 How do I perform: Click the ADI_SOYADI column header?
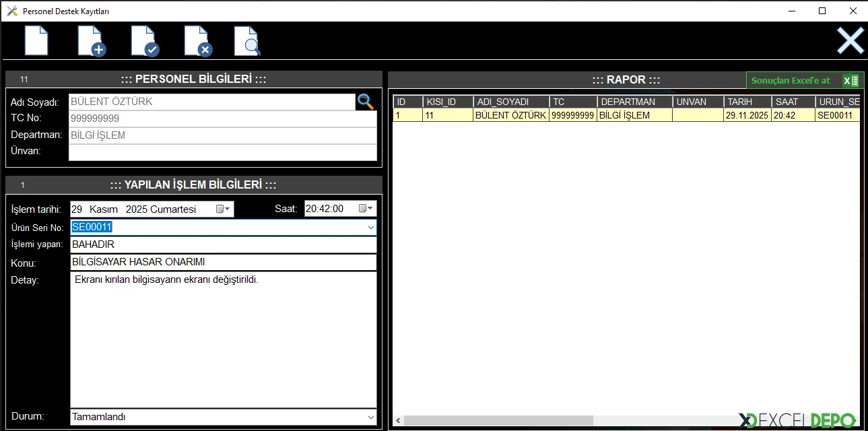click(x=510, y=102)
